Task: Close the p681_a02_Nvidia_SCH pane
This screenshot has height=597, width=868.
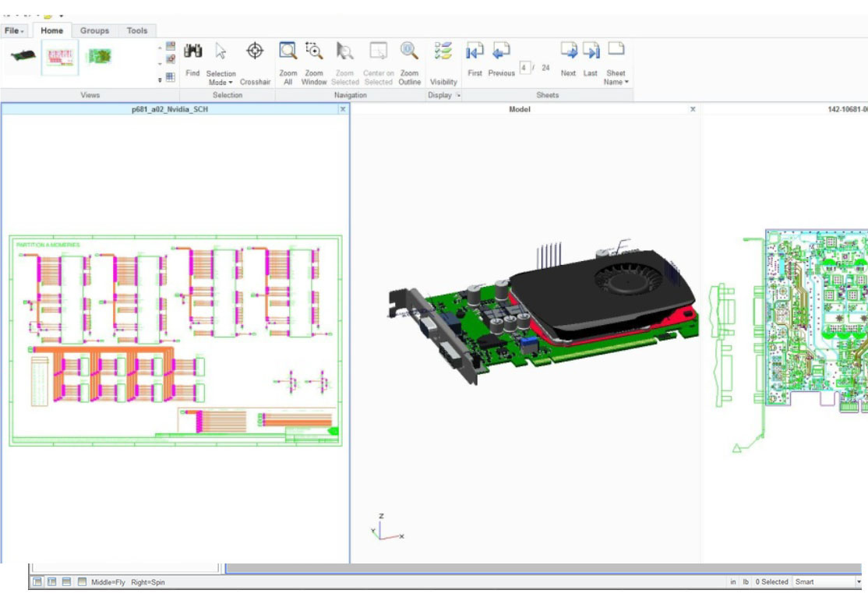Action: [343, 109]
